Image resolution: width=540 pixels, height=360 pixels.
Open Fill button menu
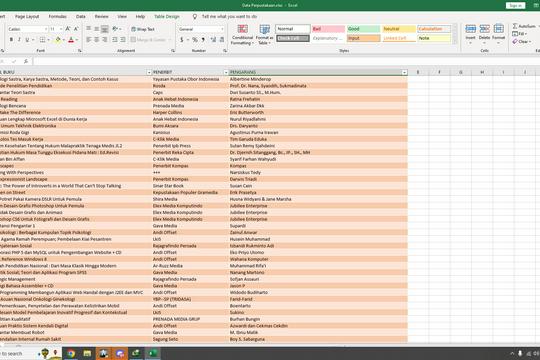pyautogui.click(x=519, y=34)
